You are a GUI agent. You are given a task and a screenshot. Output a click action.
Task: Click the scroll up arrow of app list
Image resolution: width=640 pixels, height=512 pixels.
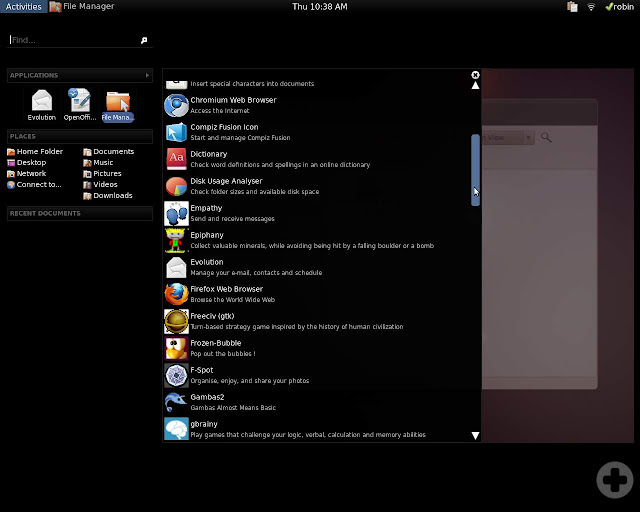tap(475, 85)
